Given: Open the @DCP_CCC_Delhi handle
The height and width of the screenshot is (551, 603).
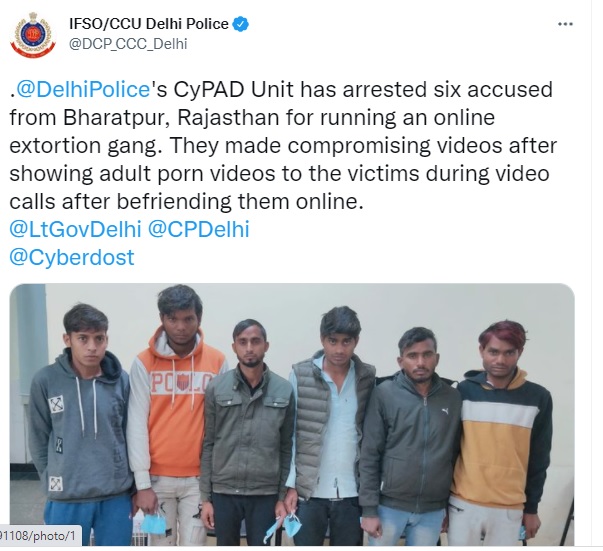Looking at the screenshot, I should [x=128, y=44].
